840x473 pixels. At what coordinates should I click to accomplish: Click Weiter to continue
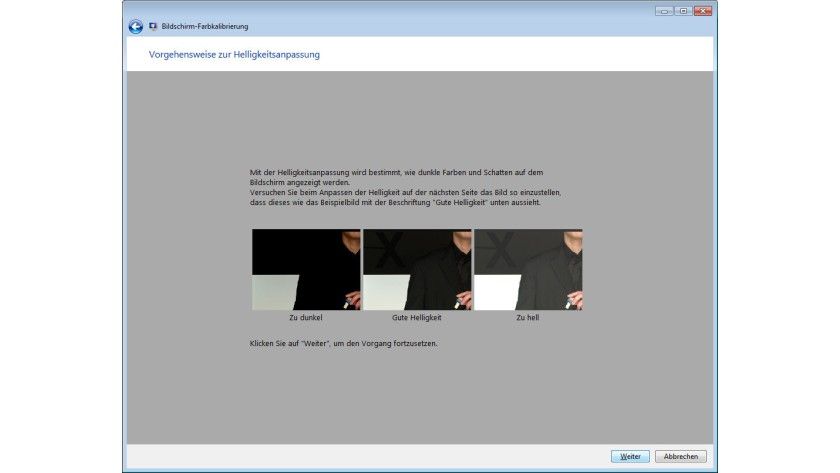630,456
